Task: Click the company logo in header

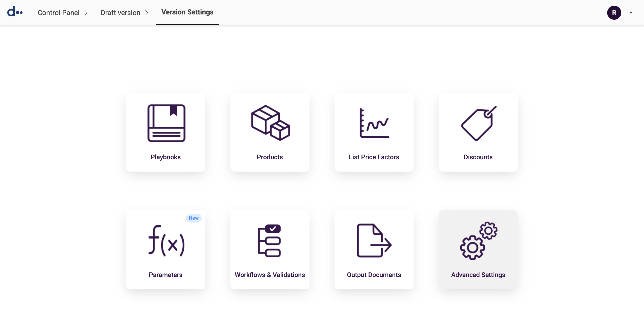Action: (15, 12)
